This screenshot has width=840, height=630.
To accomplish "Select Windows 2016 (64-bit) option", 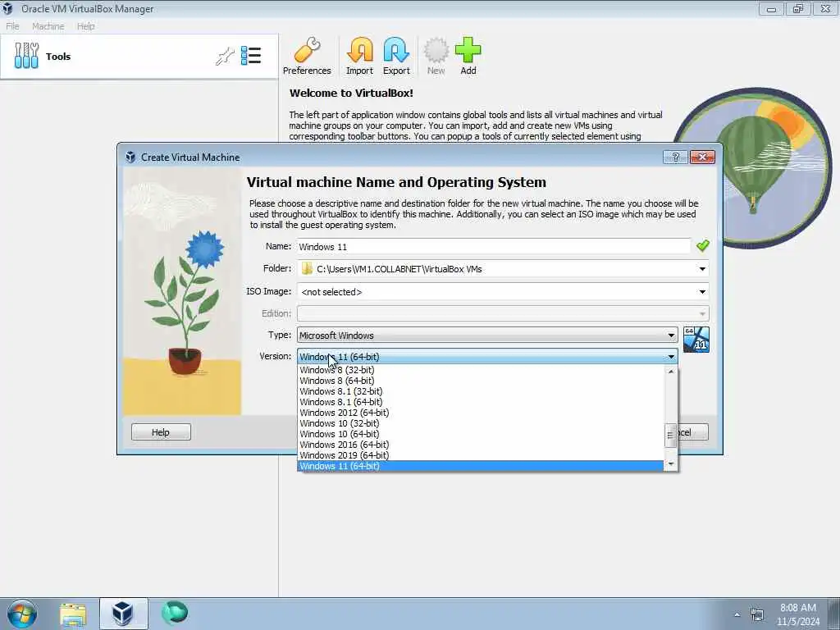I will pyautogui.click(x=481, y=445).
